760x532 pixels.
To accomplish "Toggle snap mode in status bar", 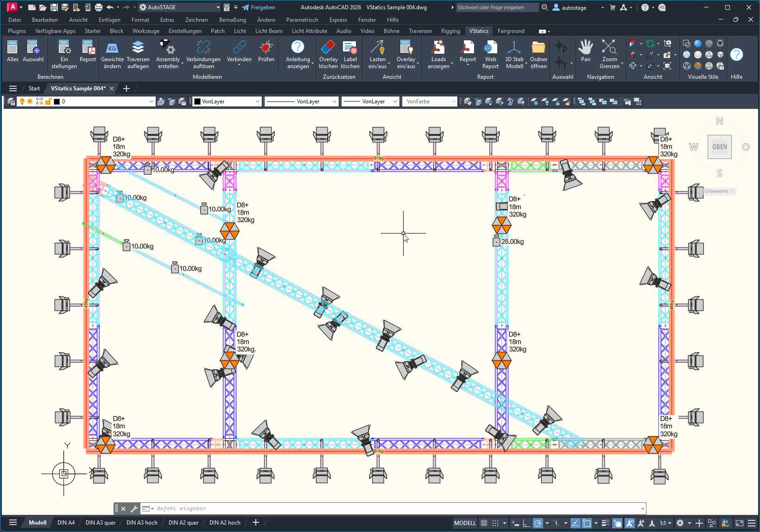I will click(x=495, y=523).
